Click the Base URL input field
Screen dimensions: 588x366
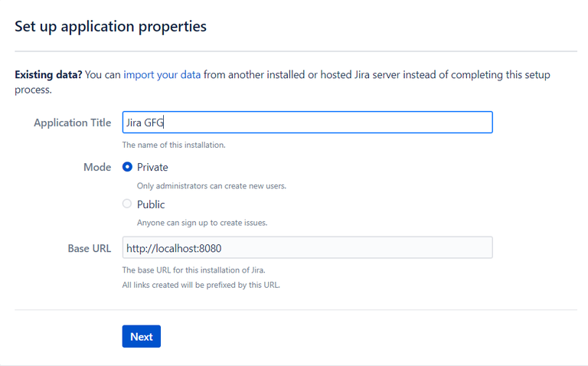click(306, 248)
